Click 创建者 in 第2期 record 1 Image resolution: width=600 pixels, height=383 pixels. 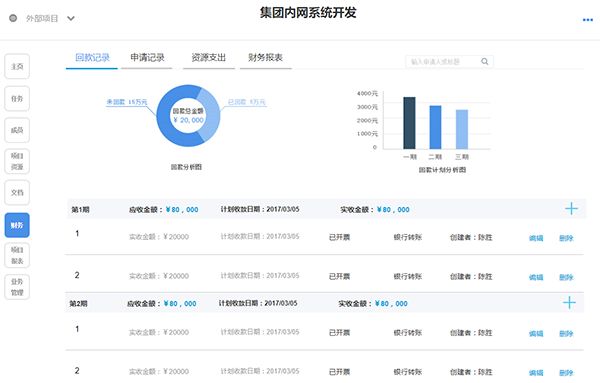(471, 332)
